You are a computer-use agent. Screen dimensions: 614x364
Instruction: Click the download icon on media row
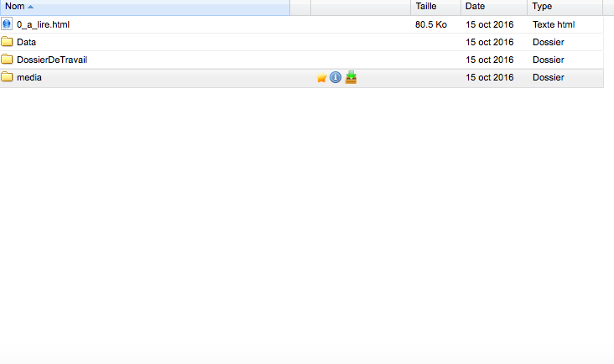[x=351, y=77]
